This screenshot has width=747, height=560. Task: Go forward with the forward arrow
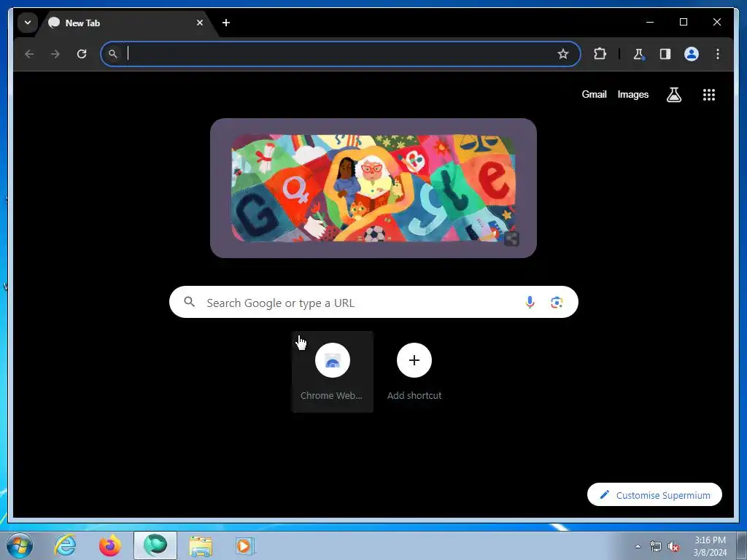click(55, 54)
